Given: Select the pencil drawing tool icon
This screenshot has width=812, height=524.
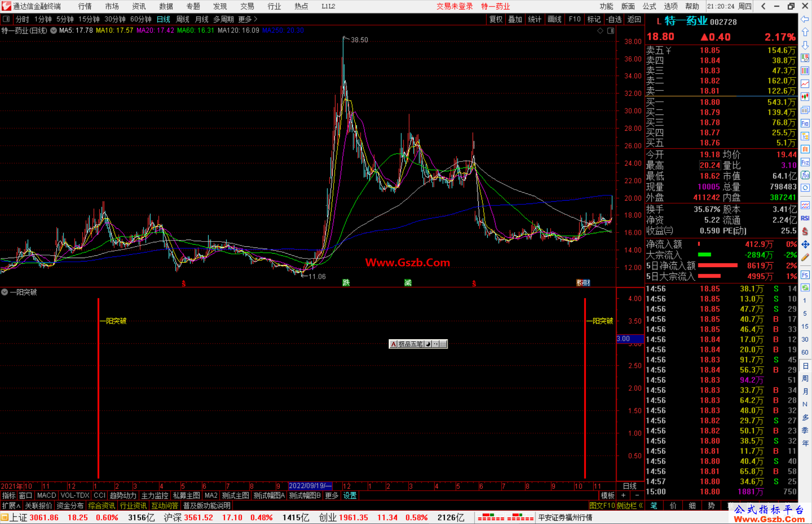Looking at the screenshot, I should (x=805, y=257).
